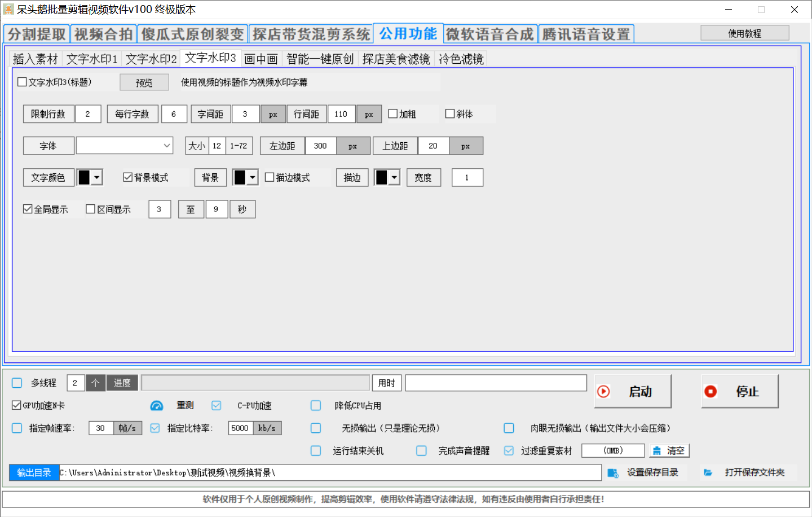Image resolution: width=812 pixels, height=517 pixels.
Task: Click the broom icon next to 清空
Action: coord(657,450)
